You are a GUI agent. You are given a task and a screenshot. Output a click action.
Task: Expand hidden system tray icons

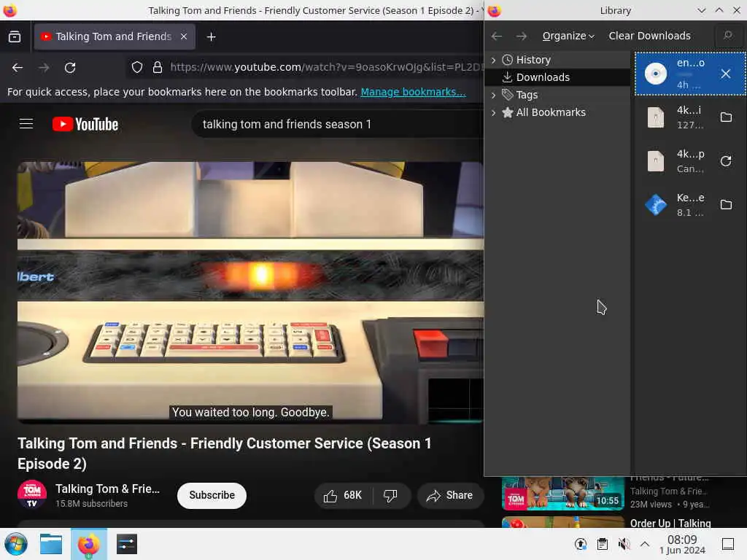pos(645,544)
